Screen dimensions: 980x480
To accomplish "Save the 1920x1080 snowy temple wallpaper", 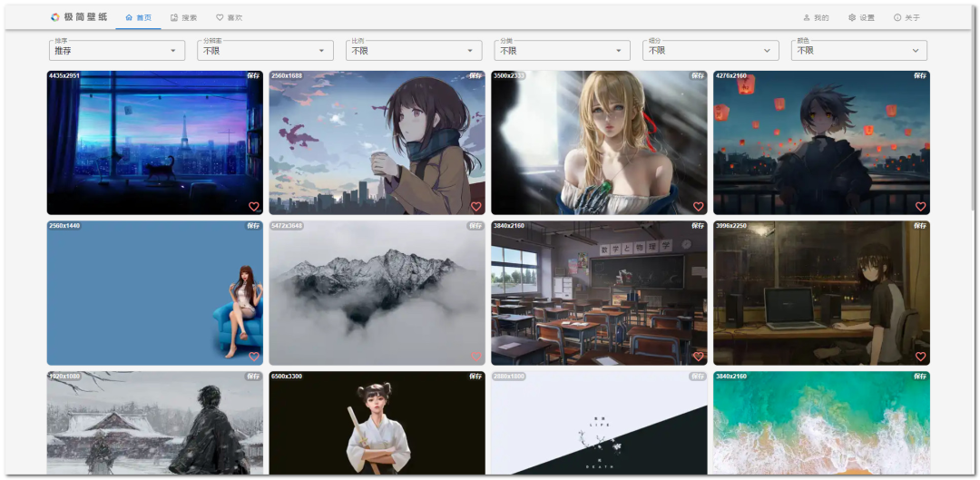I will click(x=253, y=377).
